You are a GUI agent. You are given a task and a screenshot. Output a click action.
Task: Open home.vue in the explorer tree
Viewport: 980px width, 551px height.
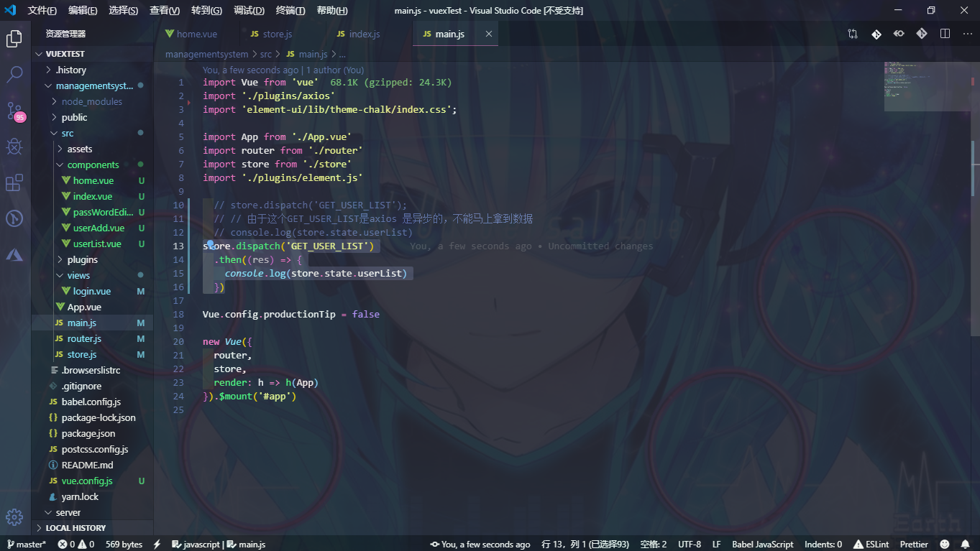tap(92, 180)
